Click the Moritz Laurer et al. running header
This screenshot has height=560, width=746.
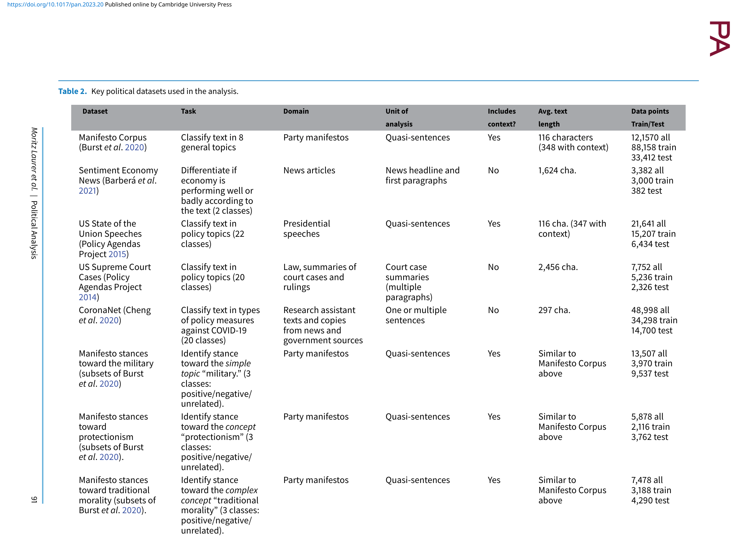34,159
